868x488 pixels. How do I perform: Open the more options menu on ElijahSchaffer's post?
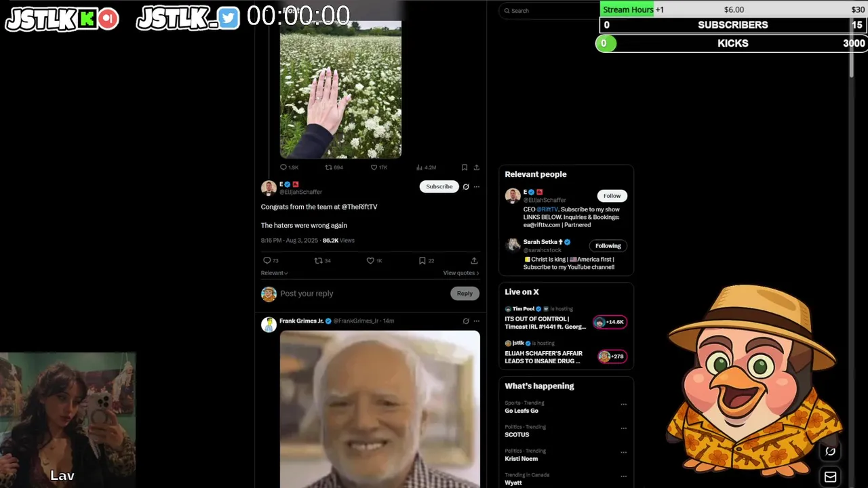pyautogui.click(x=477, y=187)
